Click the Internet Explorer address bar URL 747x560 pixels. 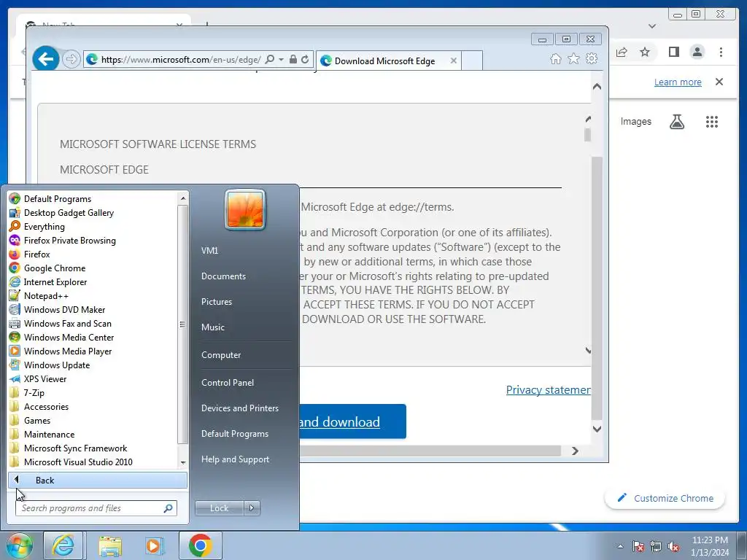pyautogui.click(x=181, y=60)
